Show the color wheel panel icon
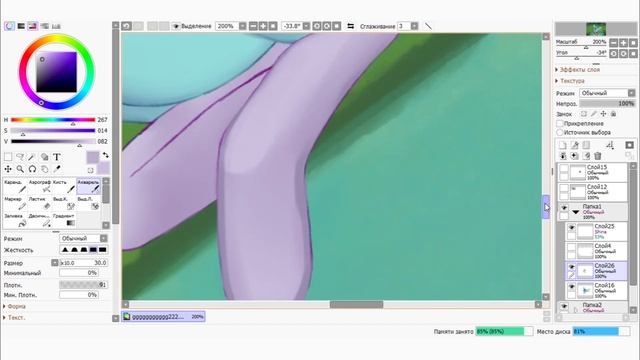The image size is (640, 360). point(9,26)
